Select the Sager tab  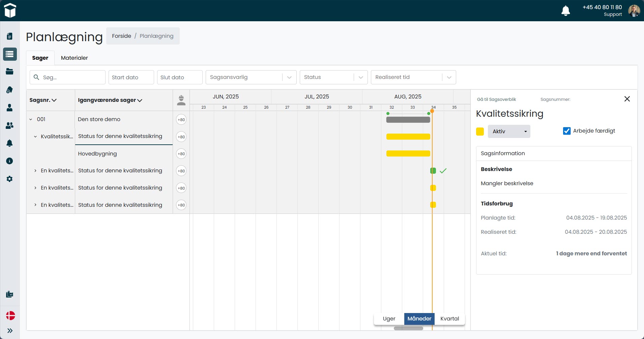(40, 58)
